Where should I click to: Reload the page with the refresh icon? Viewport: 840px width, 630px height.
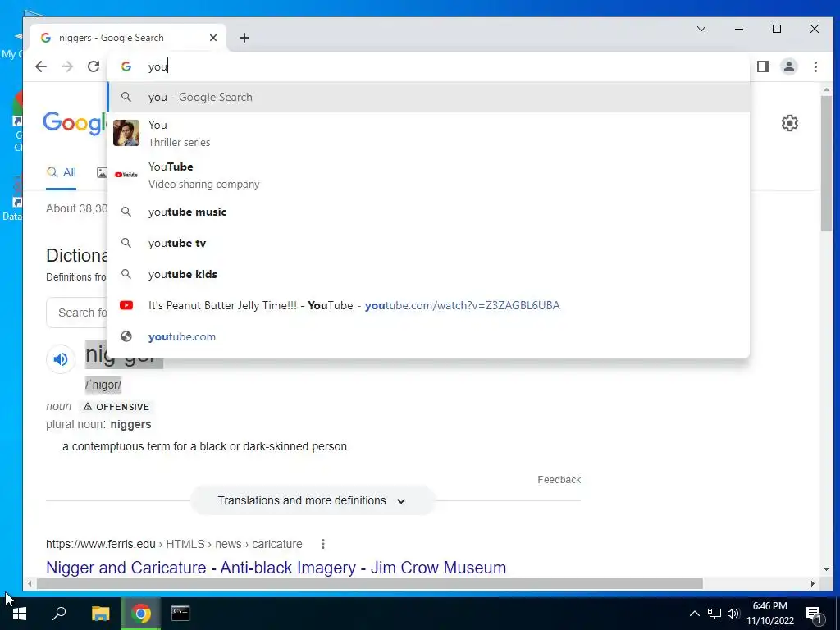click(x=94, y=66)
